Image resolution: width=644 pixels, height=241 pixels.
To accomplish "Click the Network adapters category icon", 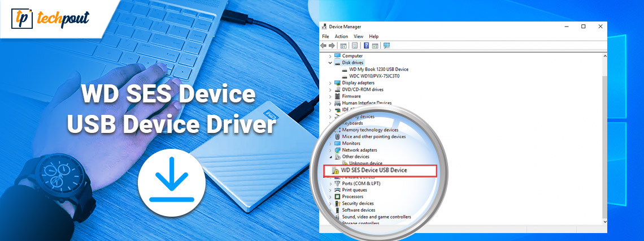I will point(337,150).
